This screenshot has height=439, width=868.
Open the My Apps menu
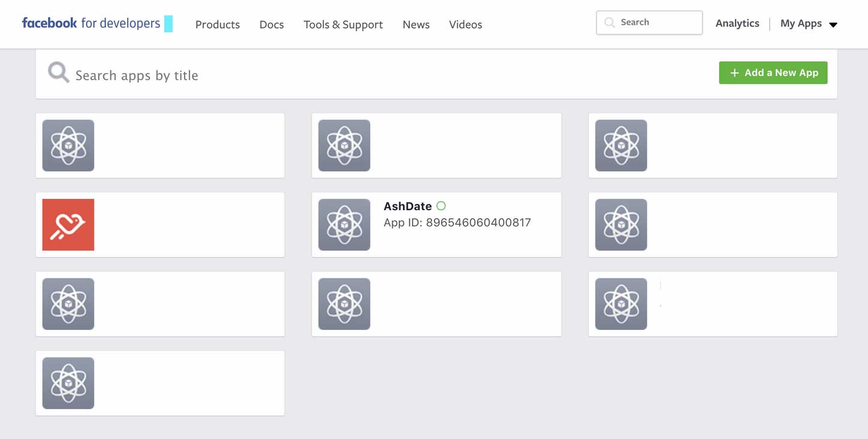[801, 23]
